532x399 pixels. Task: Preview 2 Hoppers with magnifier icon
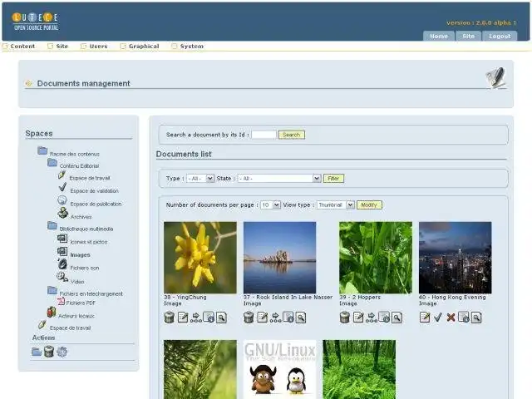397,318
